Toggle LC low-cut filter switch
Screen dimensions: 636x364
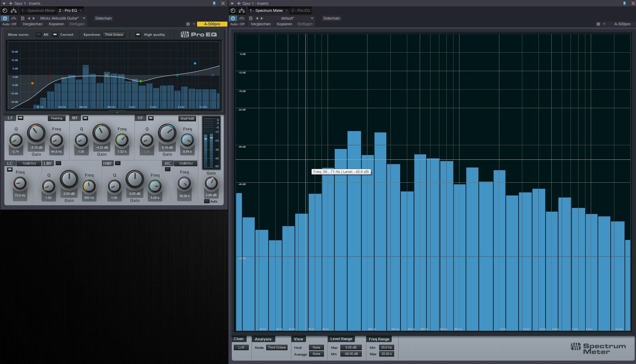pos(10,169)
